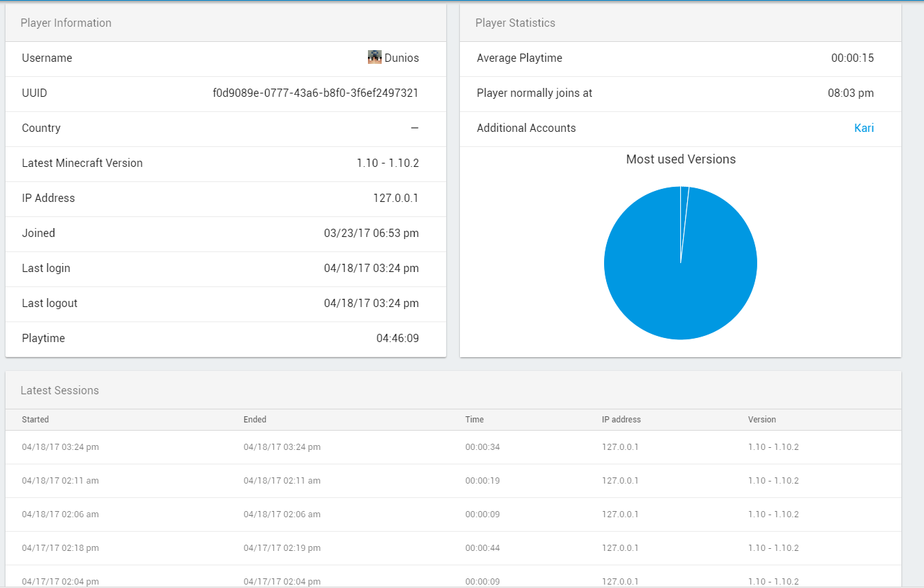The height and width of the screenshot is (588, 924).
Task: Click the IP address column header
Action: click(621, 419)
